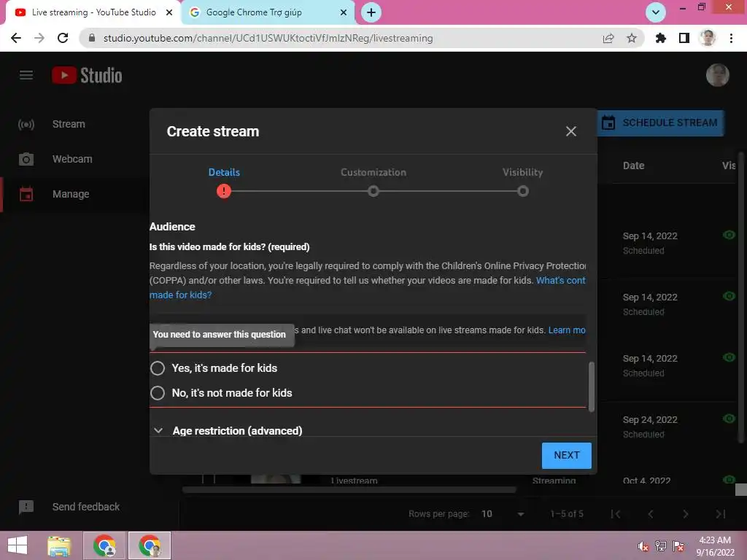Select the Stream icon in sidebar
Image resolution: width=747 pixels, height=560 pixels.
(x=26, y=124)
